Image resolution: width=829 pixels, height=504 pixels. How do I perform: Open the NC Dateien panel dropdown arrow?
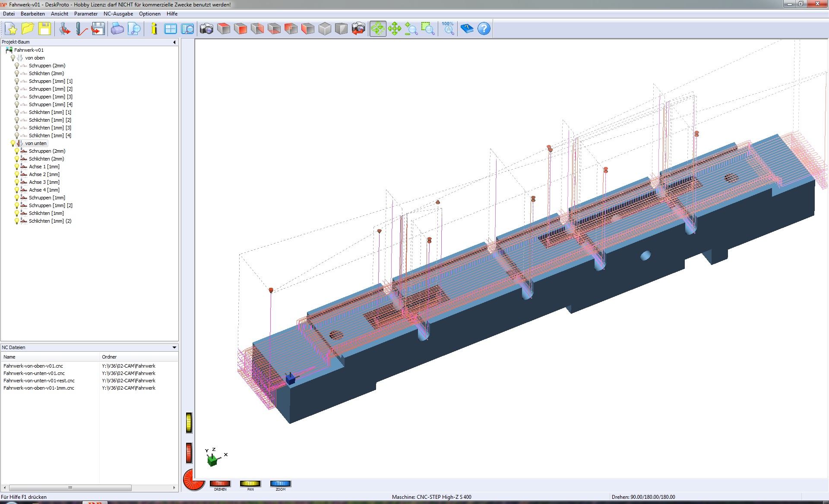[x=174, y=347]
